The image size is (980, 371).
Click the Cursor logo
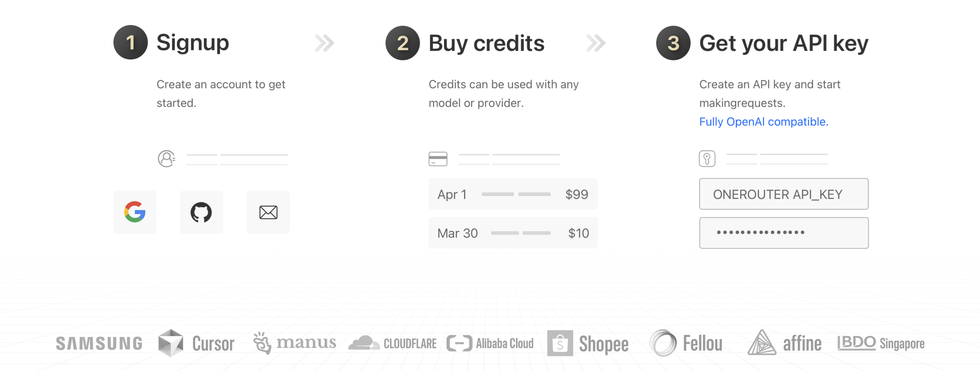click(196, 343)
